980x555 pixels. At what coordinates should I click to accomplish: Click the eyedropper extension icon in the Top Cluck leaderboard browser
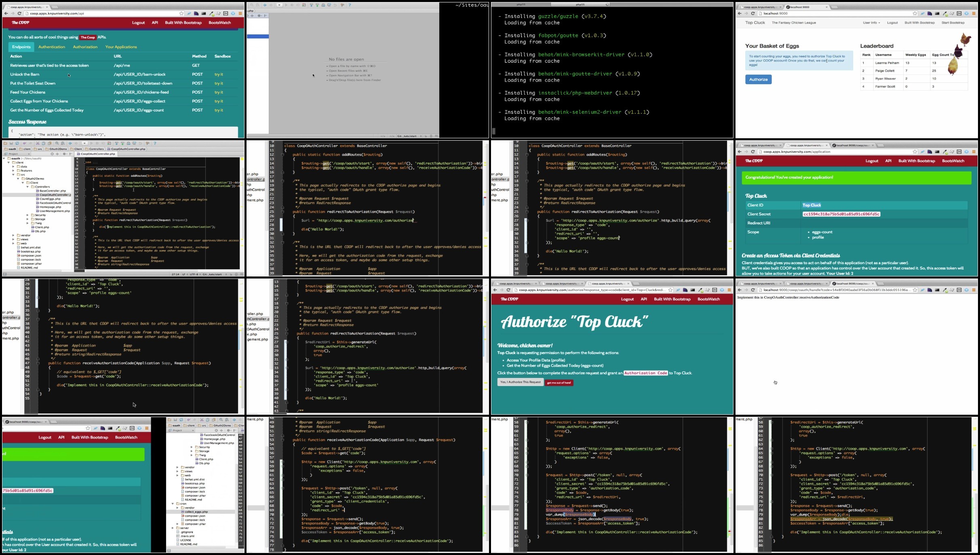[x=945, y=13]
